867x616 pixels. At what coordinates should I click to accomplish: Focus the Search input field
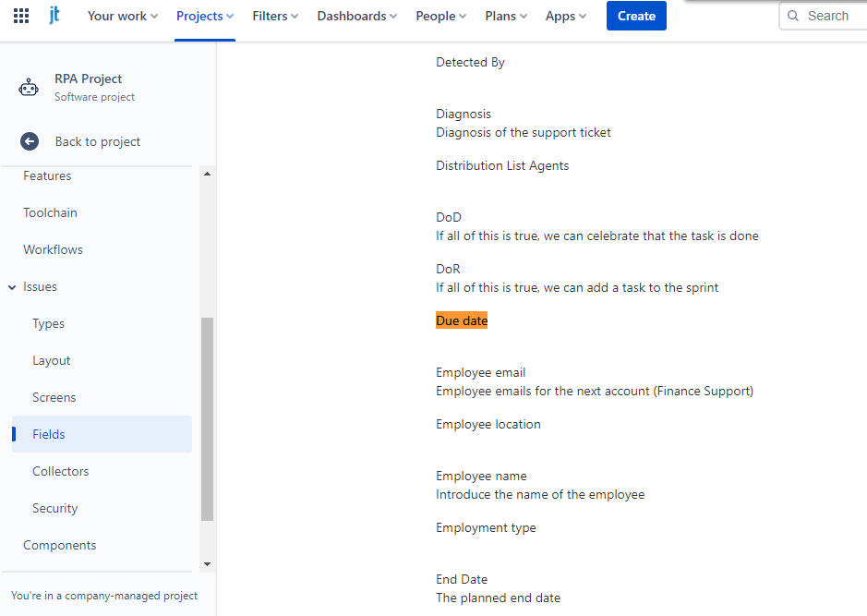(x=824, y=16)
